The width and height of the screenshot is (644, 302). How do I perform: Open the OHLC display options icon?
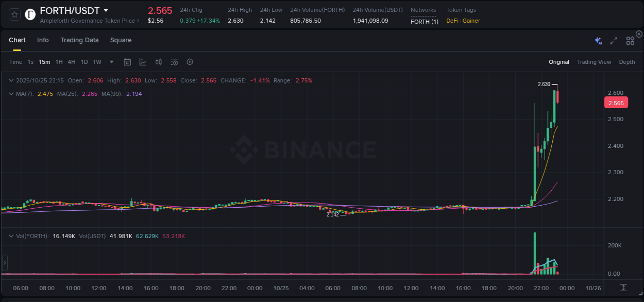click(x=158, y=62)
